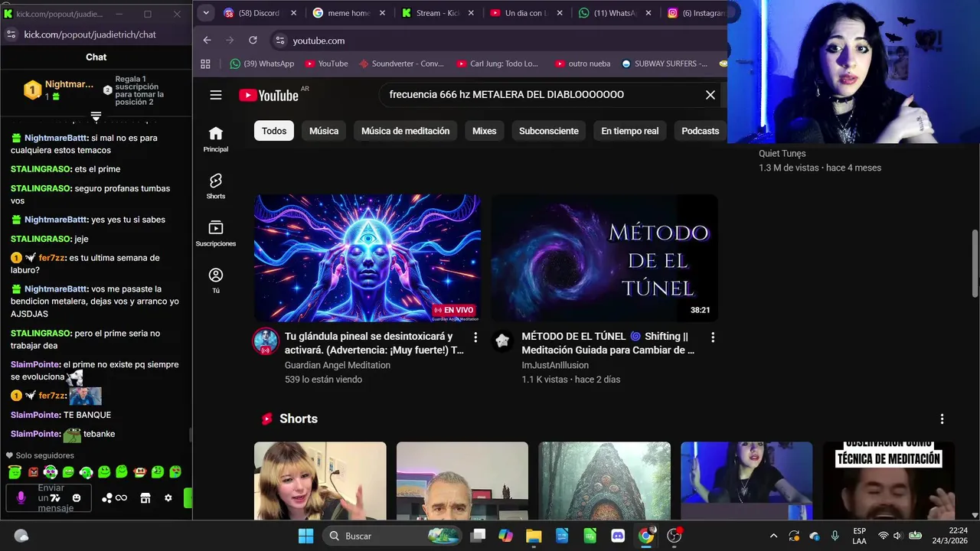Insert the angry red emote

coord(33,472)
